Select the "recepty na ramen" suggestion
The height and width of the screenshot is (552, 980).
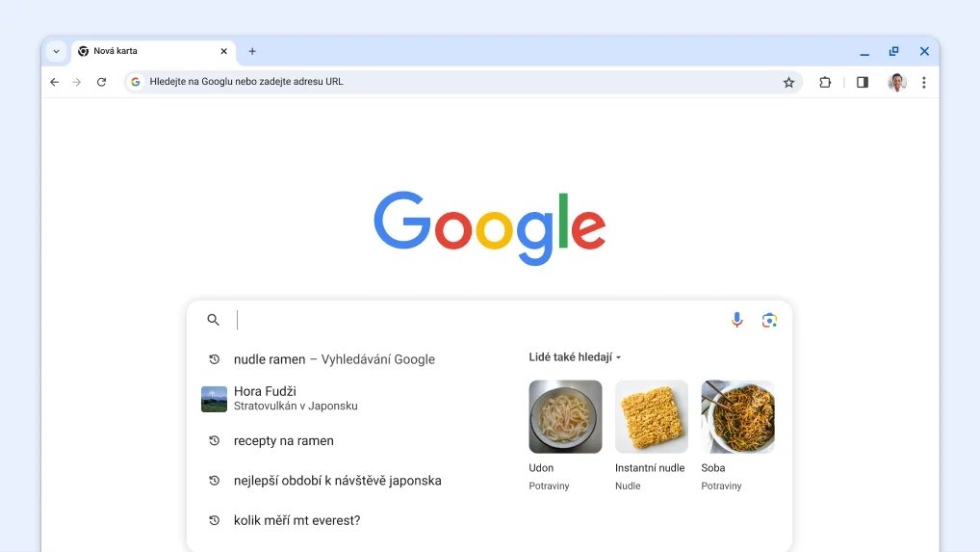(283, 440)
